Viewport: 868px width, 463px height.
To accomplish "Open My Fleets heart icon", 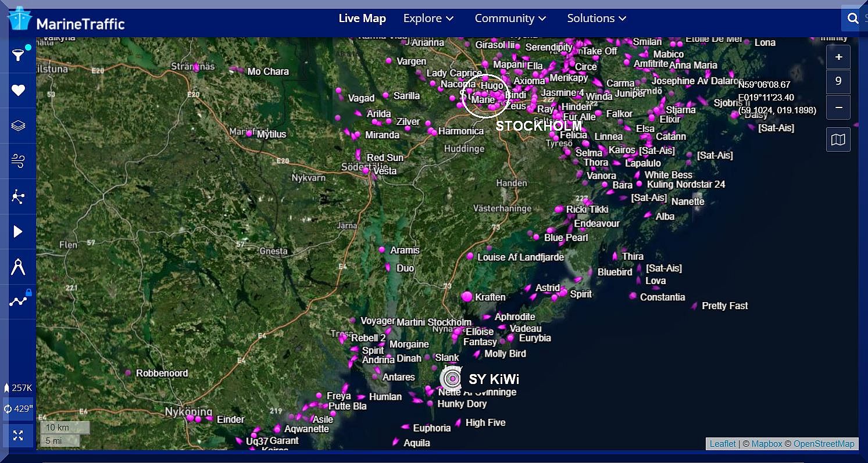I will pos(18,91).
